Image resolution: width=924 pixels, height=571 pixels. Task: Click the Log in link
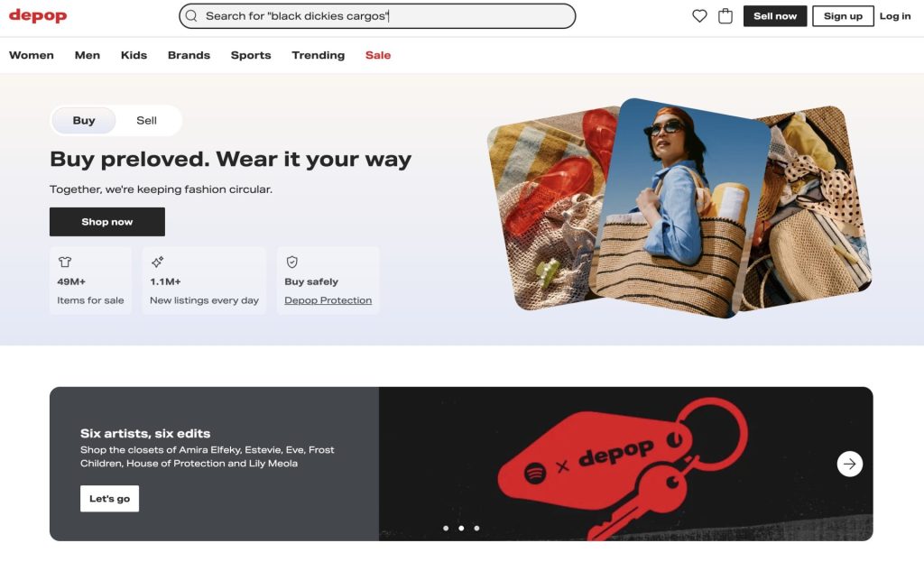coord(894,16)
